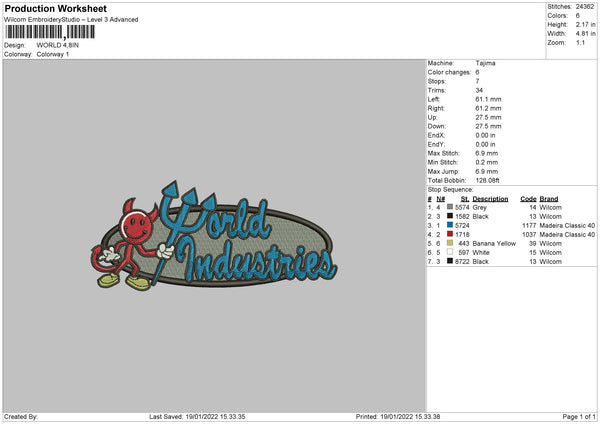This screenshot has height=424, width=600.
Task: Click the thread code '1177'
Action: (x=529, y=225)
